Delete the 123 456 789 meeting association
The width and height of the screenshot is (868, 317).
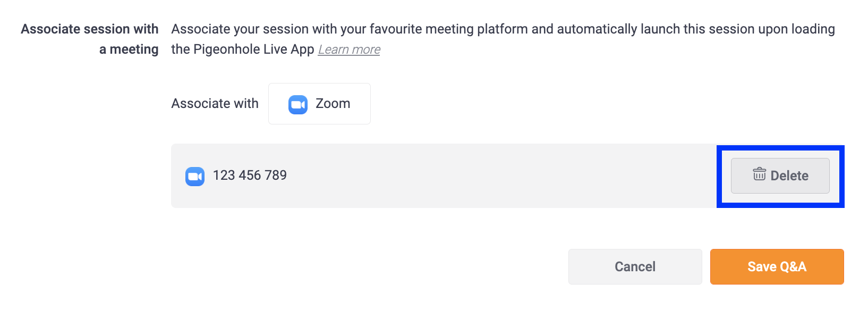[780, 176]
